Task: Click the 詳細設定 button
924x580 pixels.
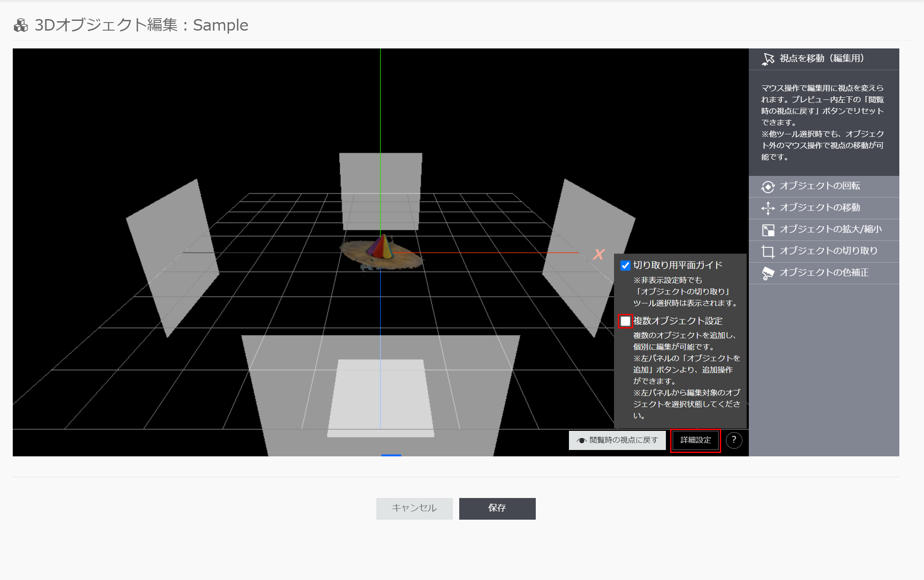Action: click(x=696, y=440)
